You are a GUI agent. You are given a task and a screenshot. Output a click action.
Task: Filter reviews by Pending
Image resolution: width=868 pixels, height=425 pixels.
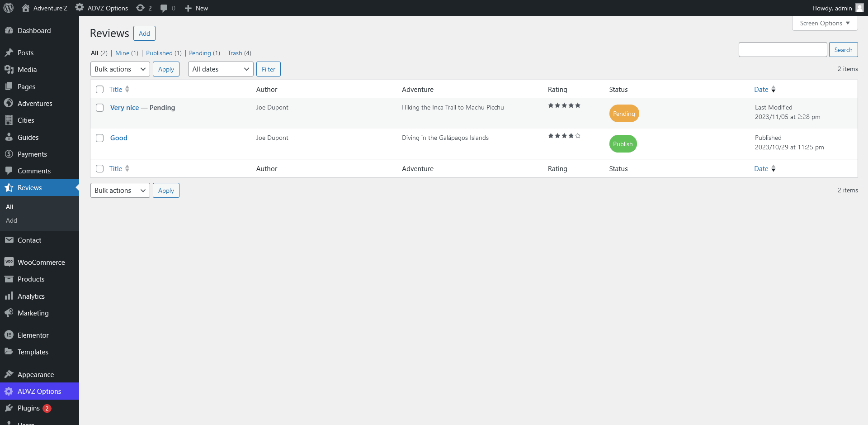click(x=200, y=53)
